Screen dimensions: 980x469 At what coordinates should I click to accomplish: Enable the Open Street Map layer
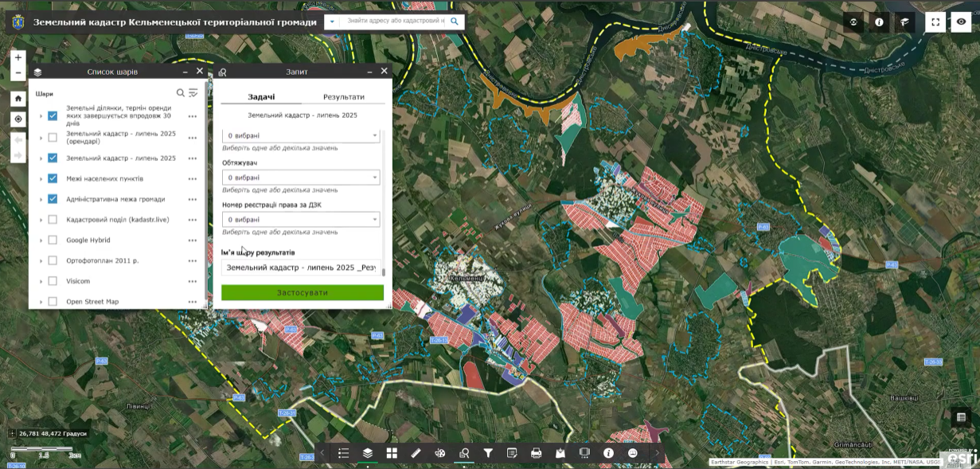point(53,302)
